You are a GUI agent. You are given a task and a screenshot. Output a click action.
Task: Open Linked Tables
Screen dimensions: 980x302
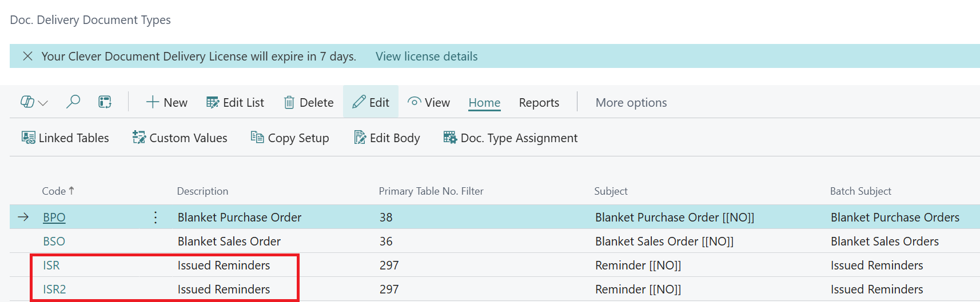[65, 138]
